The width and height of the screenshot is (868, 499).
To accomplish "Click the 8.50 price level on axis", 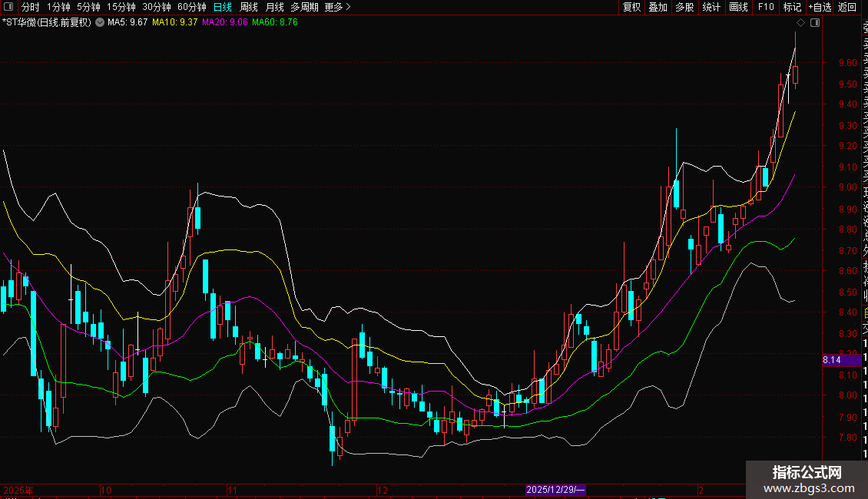I will [848, 292].
